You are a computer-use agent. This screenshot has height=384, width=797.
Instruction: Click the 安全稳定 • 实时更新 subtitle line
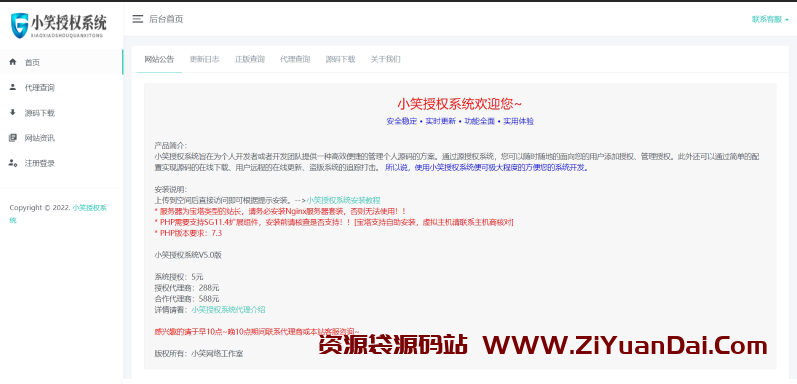[459, 122]
